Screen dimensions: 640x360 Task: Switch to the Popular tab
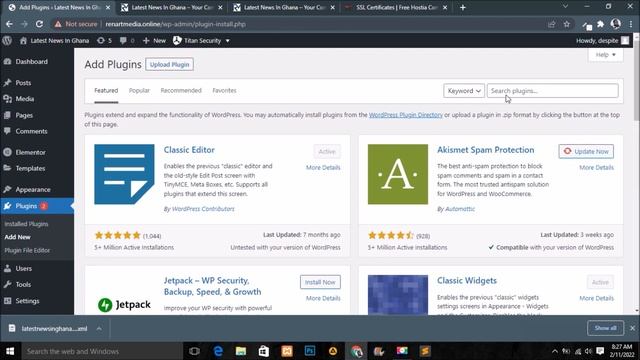coord(139,91)
